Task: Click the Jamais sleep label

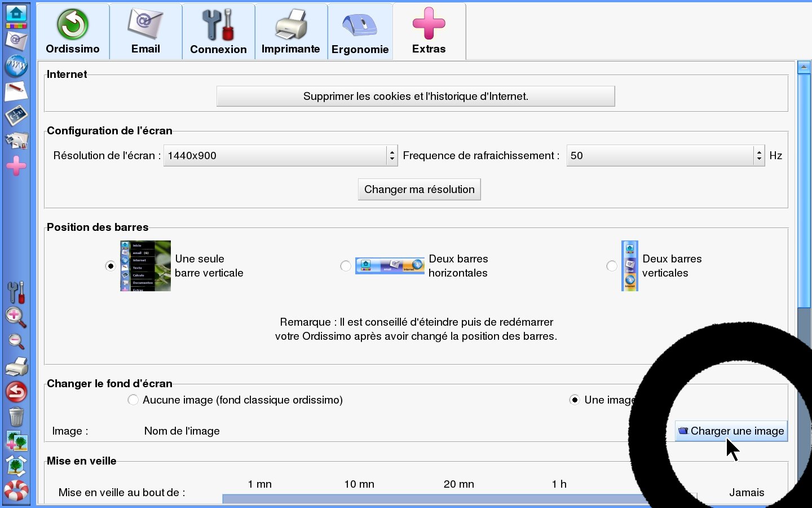Action: coord(747,493)
